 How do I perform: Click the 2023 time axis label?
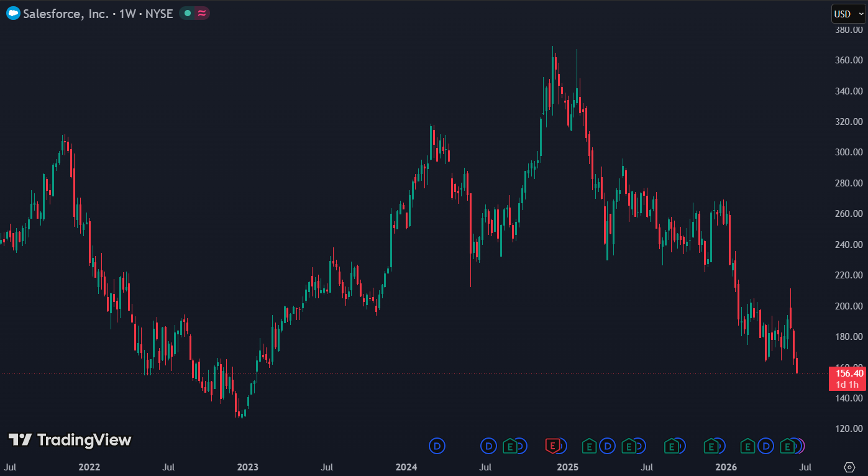(x=247, y=467)
